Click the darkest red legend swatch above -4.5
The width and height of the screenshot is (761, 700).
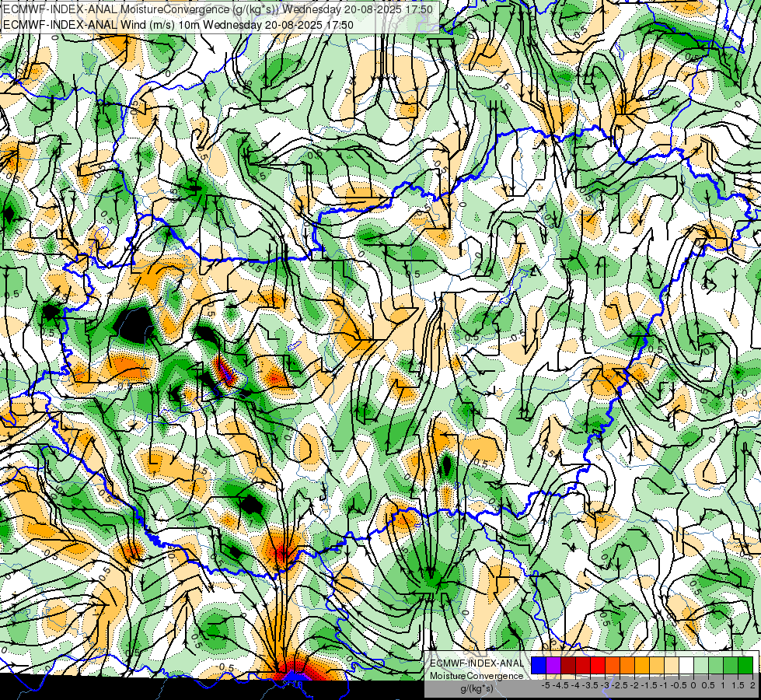pyautogui.click(x=568, y=666)
